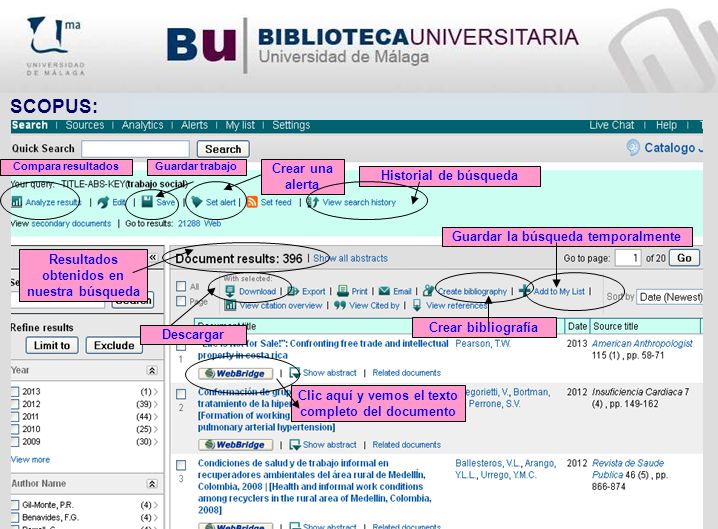Expand the 2009 year arrow
Screen dimensions: 718x529
tap(156, 442)
